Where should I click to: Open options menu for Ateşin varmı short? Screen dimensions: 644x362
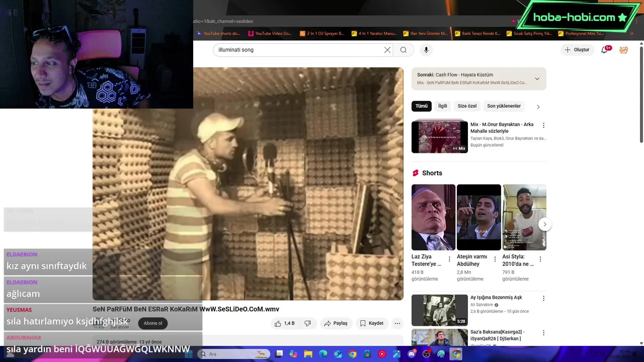(495, 259)
